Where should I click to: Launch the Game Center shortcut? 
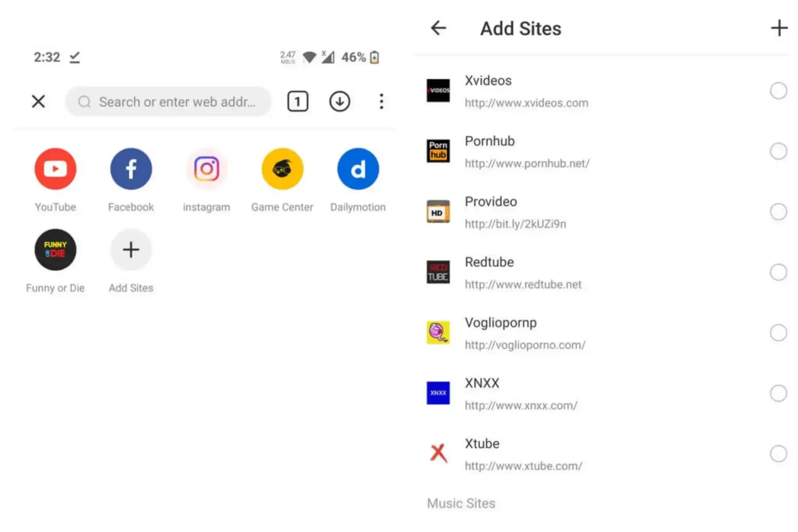[x=282, y=169]
